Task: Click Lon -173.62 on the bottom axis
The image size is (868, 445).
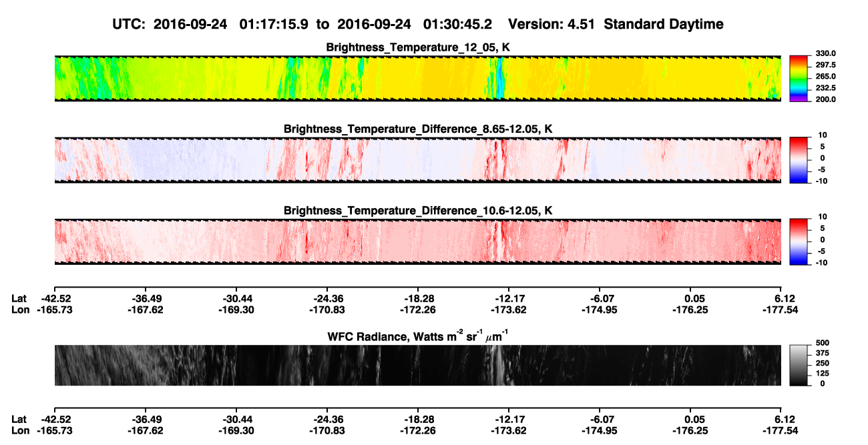Action: click(509, 430)
